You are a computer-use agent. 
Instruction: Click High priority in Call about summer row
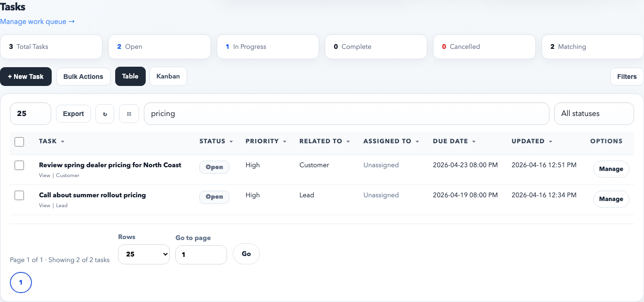click(x=252, y=195)
